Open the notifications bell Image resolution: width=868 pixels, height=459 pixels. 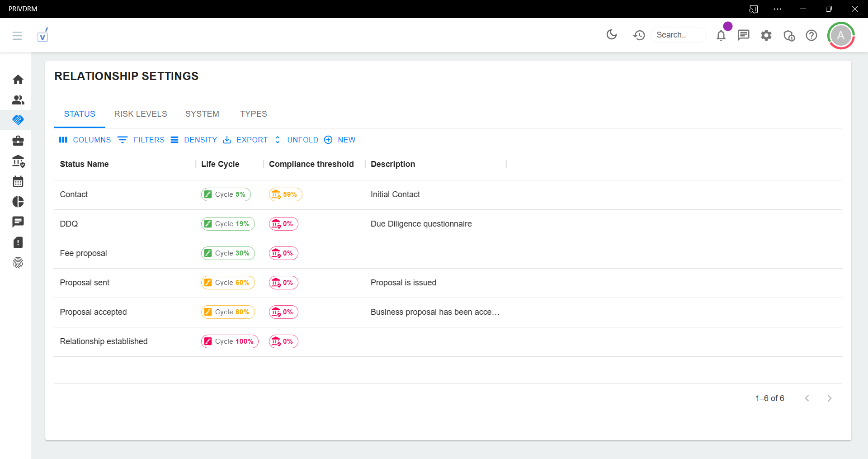(x=721, y=35)
